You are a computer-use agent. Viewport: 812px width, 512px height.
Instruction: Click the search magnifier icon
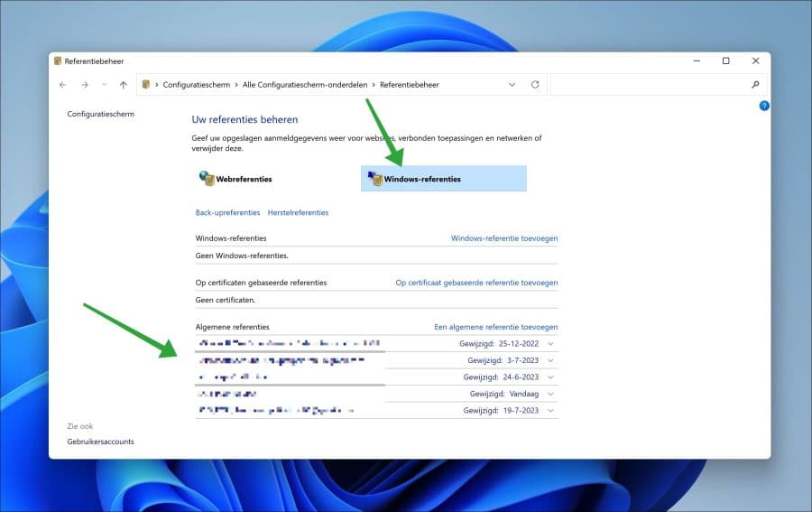point(755,85)
